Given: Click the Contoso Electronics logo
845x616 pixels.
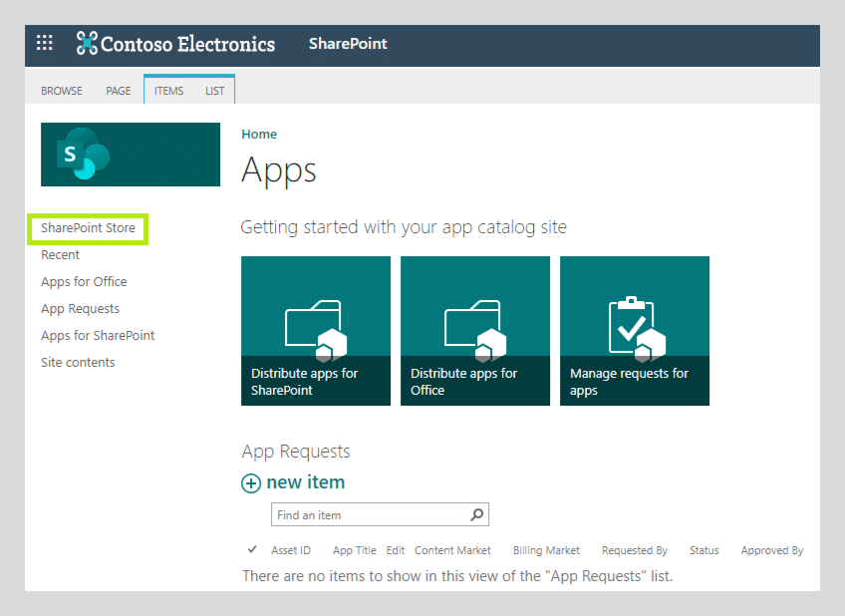Looking at the screenshot, I should tap(175, 44).
